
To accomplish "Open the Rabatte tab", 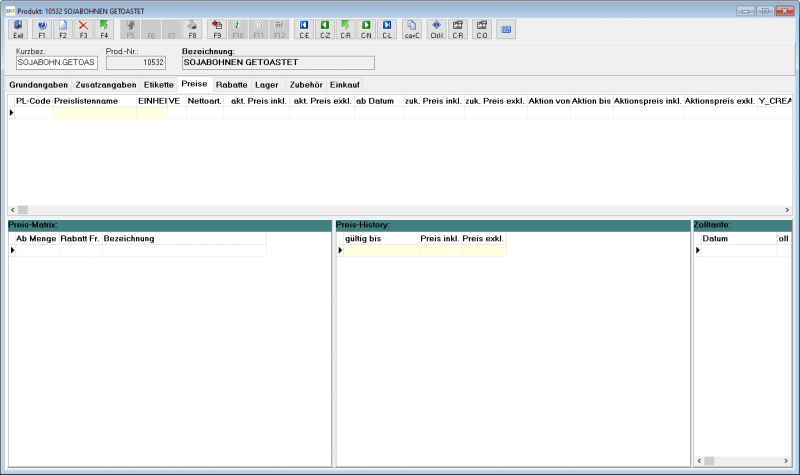I will 232,85.
